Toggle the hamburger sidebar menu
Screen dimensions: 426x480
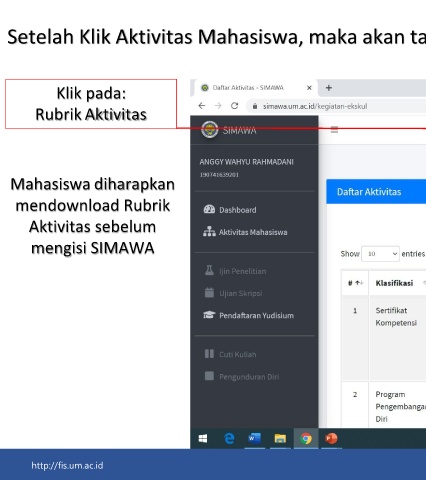click(x=334, y=130)
